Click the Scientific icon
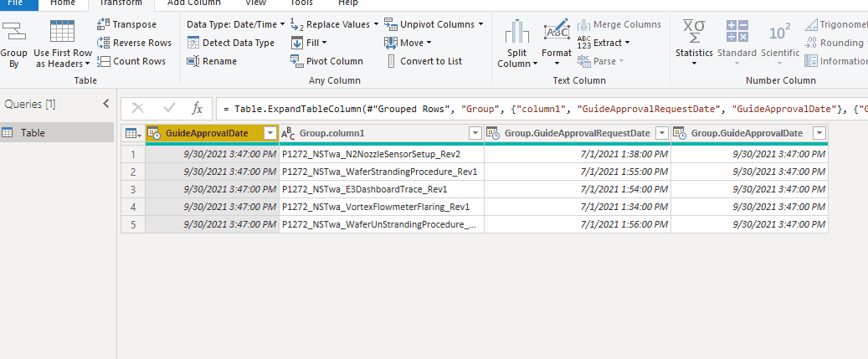 pyautogui.click(x=780, y=32)
